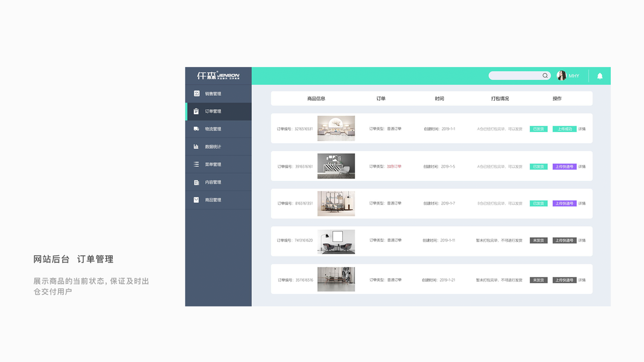This screenshot has width=644, height=362.
Task: Click 普通订单 type of order 8165161351
Action: (x=394, y=203)
